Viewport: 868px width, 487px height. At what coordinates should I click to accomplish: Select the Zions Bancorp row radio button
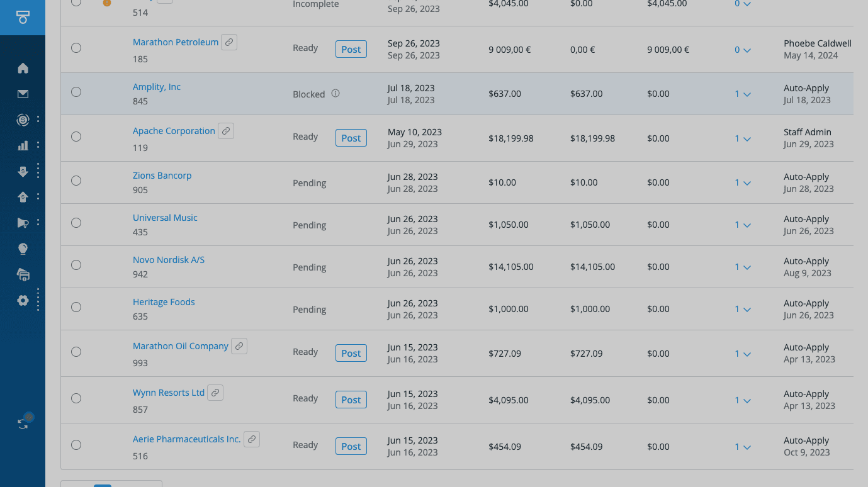76,181
